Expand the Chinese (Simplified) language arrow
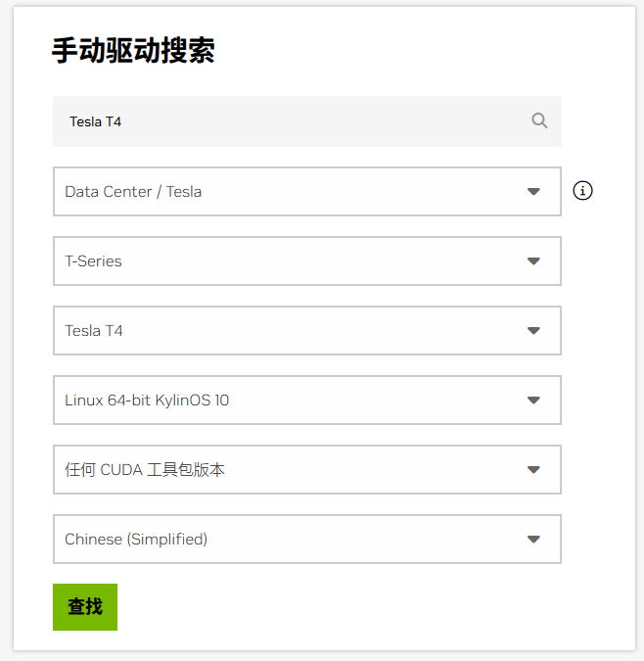The height and width of the screenshot is (661, 644). pyautogui.click(x=533, y=540)
